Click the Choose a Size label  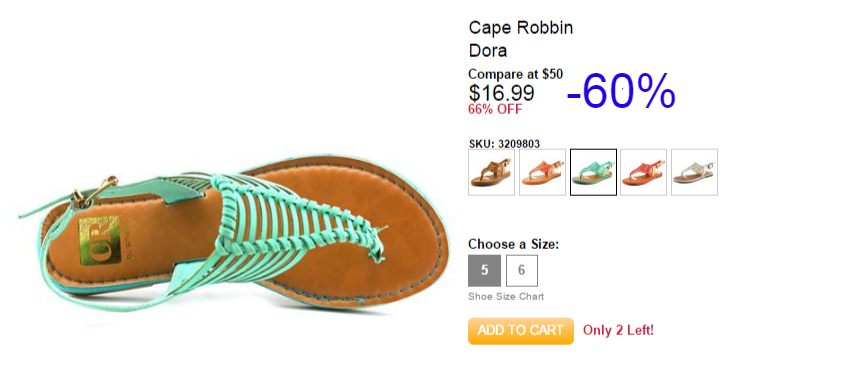[x=513, y=245]
